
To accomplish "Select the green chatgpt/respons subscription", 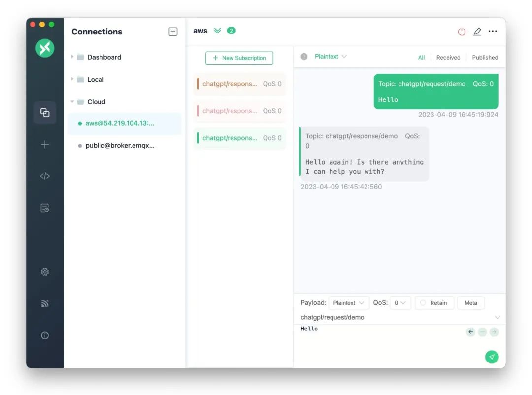I will click(239, 138).
